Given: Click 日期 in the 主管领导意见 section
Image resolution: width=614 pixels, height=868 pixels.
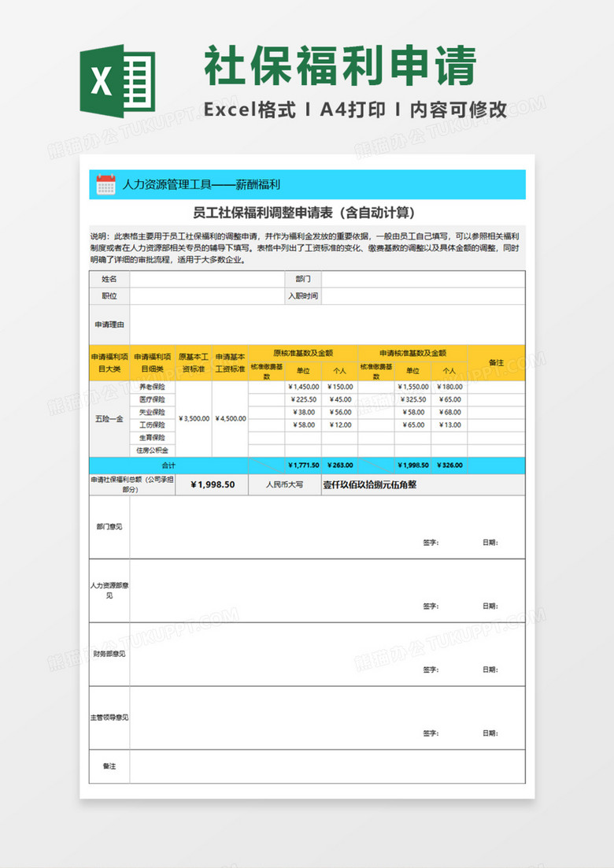Looking at the screenshot, I should click(x=490, y=733).
